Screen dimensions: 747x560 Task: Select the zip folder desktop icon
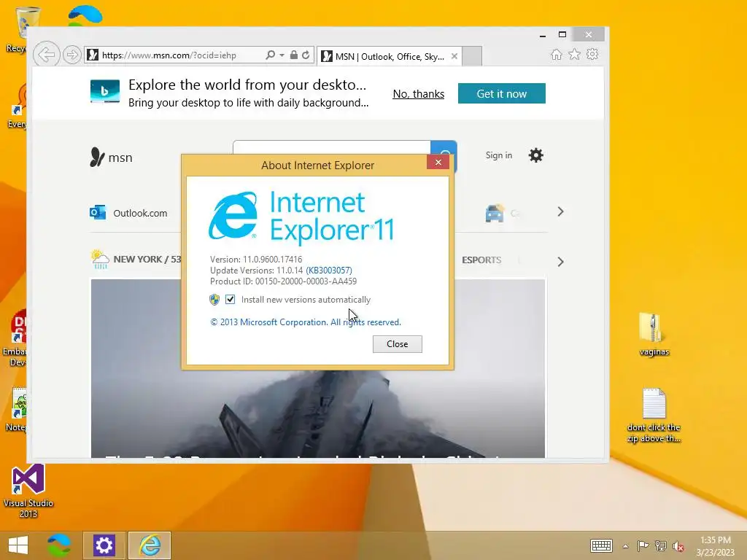(654, 334)
